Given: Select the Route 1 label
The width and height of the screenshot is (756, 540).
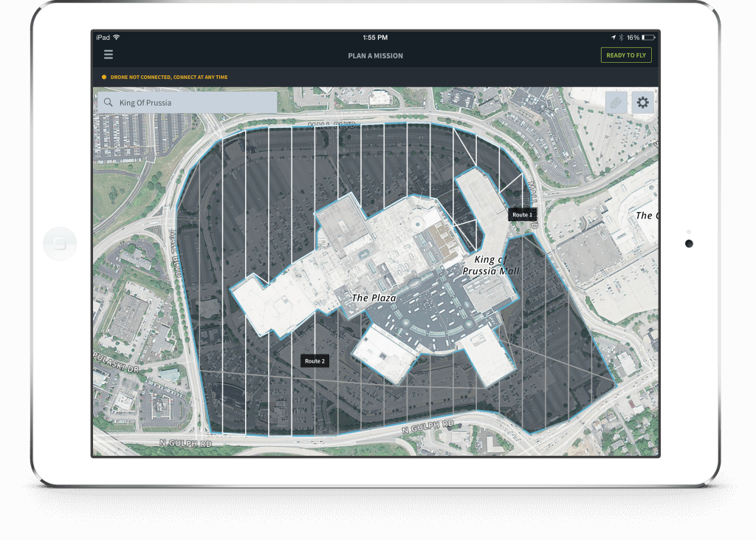Looking at the screenshot, I should point(522,214).
